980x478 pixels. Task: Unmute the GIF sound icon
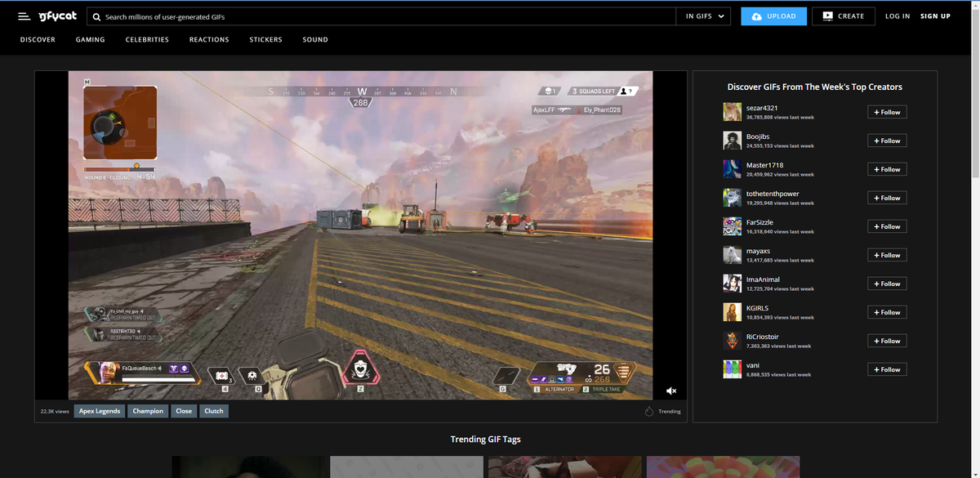tap(671, 391)
